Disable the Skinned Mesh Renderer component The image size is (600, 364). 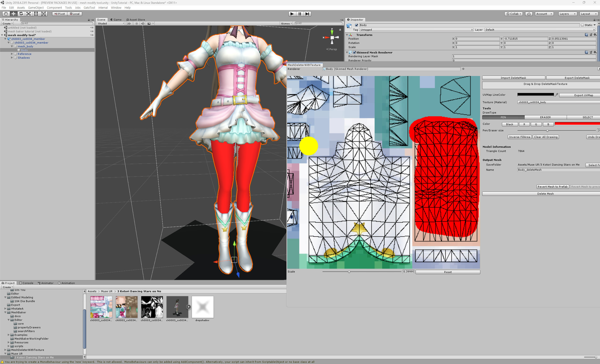pos(354,52)
